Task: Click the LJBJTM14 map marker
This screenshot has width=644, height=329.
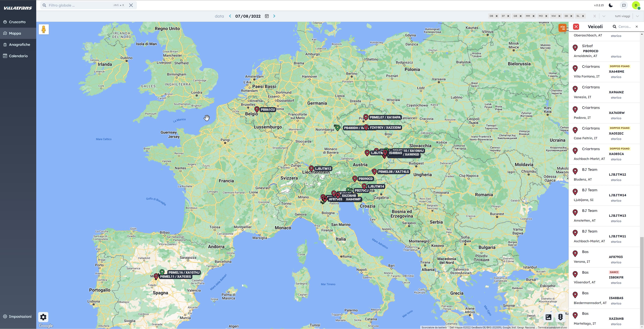Action: click(x=364, y=186)
